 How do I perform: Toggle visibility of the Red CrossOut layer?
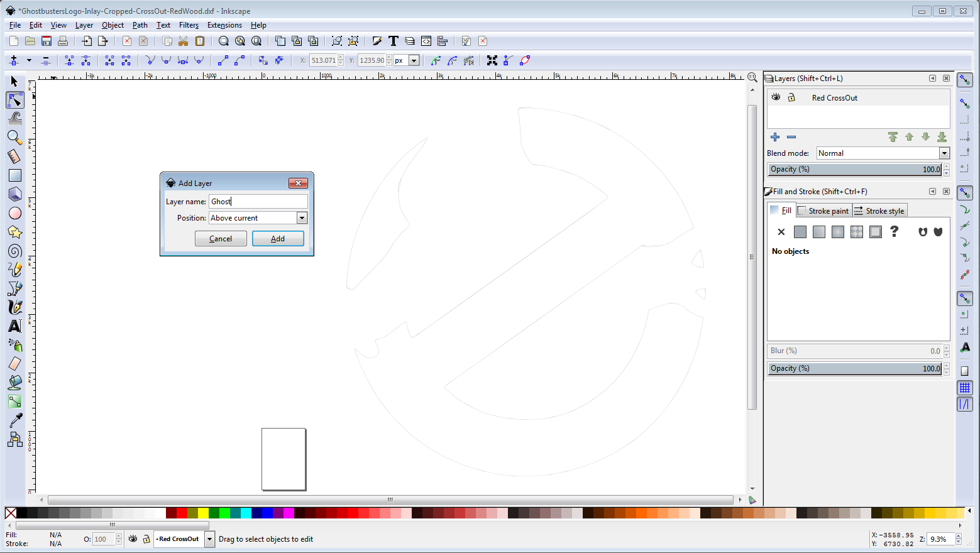pos(776,97)
